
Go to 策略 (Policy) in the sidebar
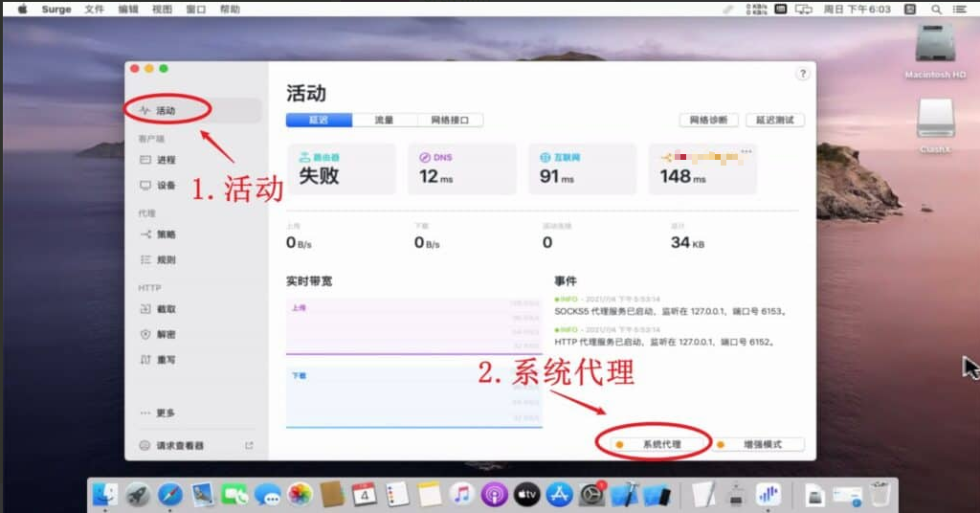tap(166, 234)
